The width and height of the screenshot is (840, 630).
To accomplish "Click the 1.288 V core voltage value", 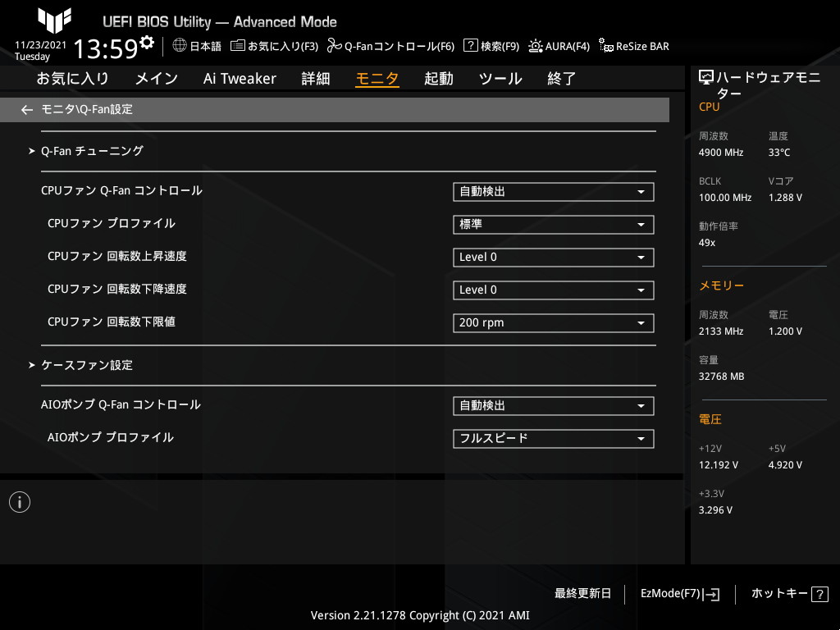I will coord(785,198).
